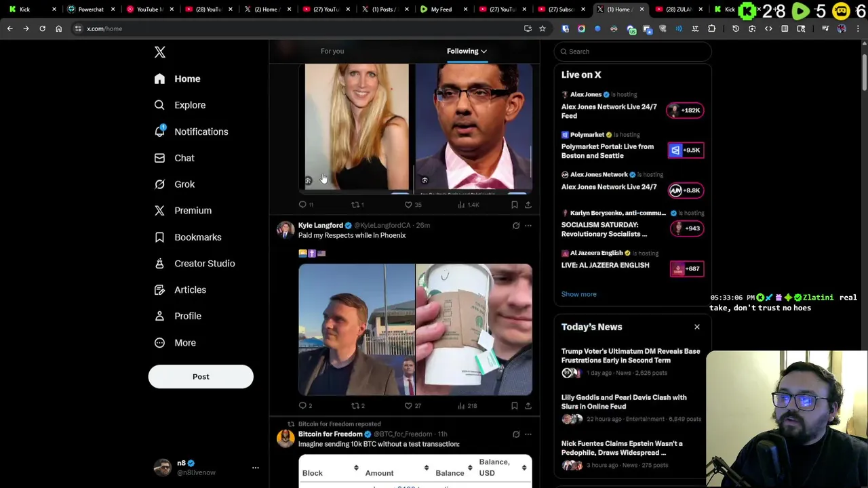This screenshot has width=868, height=488.
Task: Open Chrome three-dot menu
Action: [x=858, y=28]
